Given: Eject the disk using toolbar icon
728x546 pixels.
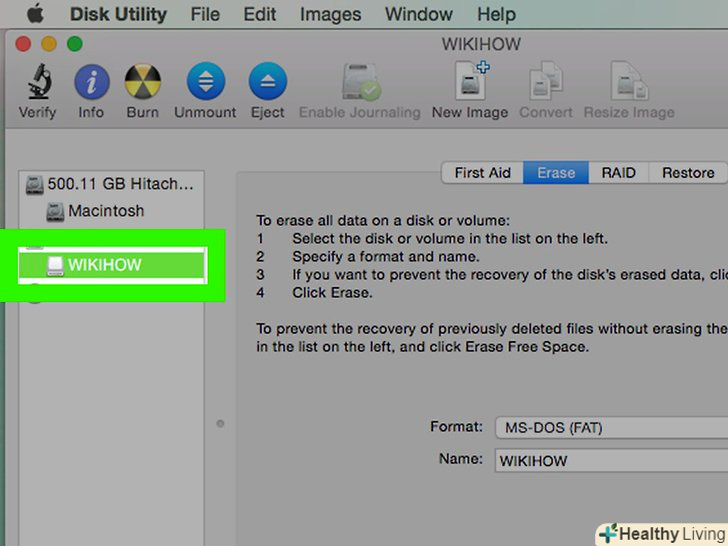Looking at the screenshot, I should pos(267,82).
